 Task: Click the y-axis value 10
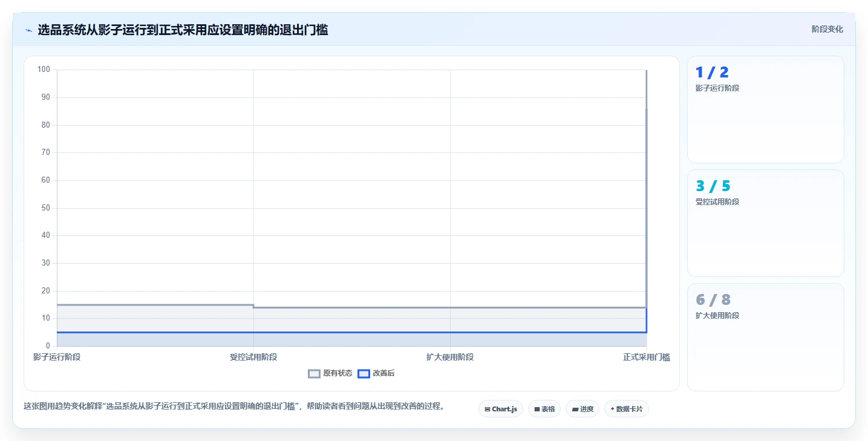click(45, 318)
